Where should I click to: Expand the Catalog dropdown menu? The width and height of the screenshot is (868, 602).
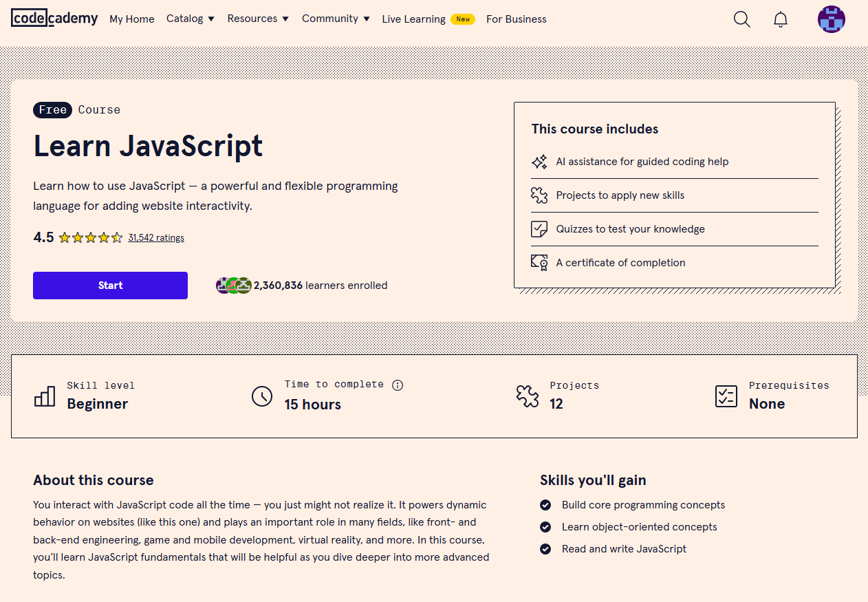coord(191,19)
